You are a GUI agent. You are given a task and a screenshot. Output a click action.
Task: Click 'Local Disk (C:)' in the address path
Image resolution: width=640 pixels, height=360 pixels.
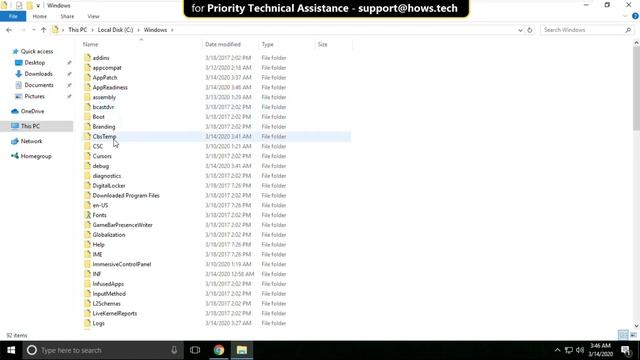coord(116,30)
